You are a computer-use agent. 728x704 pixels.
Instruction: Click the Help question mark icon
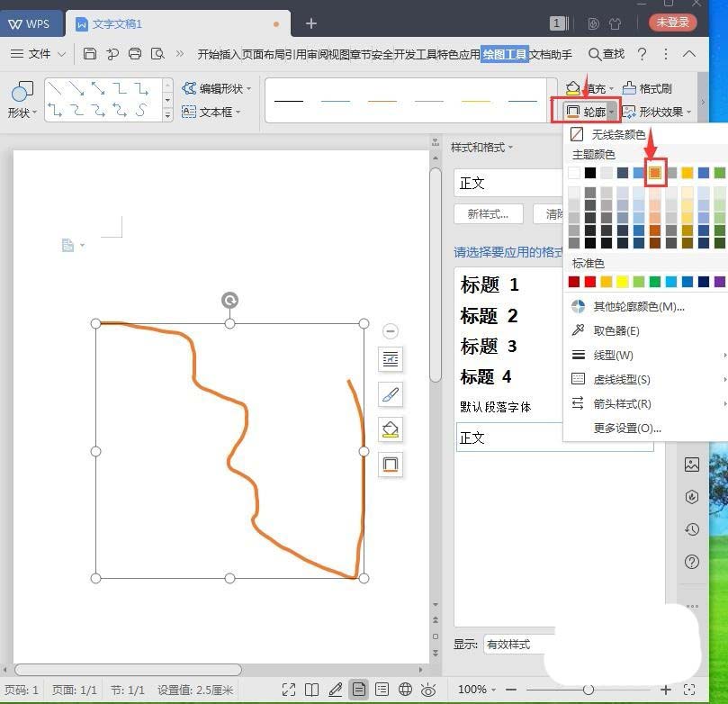click(643, 54)
